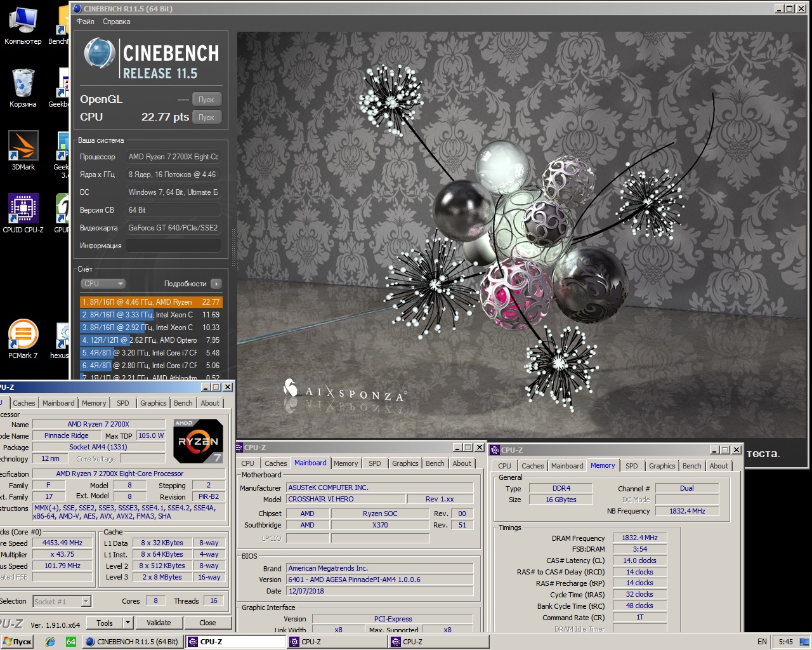The height and width of the screenshot is (650, 812).
Task: Click the Validate button in CPU-Z
Action: point(159,623)
